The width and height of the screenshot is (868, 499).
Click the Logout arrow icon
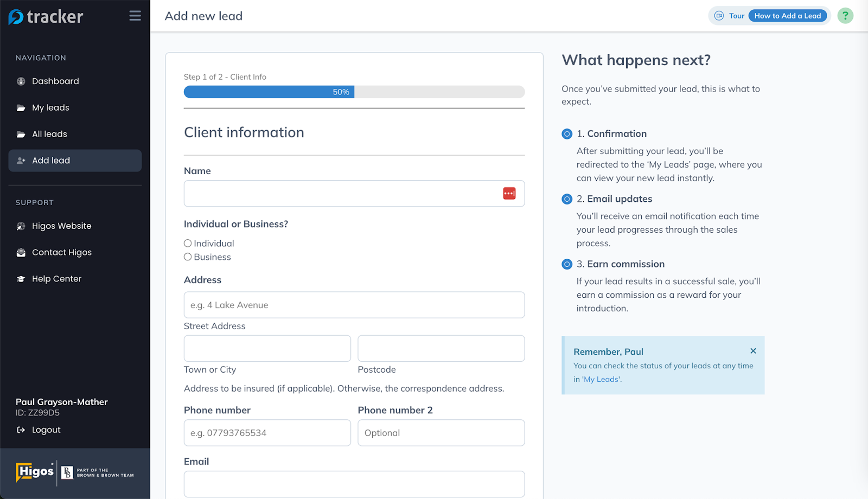click(20, 430)
